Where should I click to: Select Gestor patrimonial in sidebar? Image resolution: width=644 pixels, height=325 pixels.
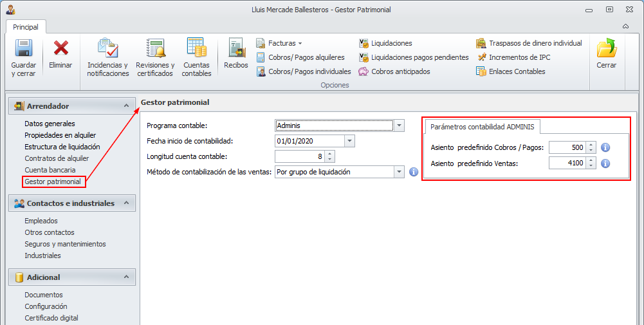pos(53,181)
